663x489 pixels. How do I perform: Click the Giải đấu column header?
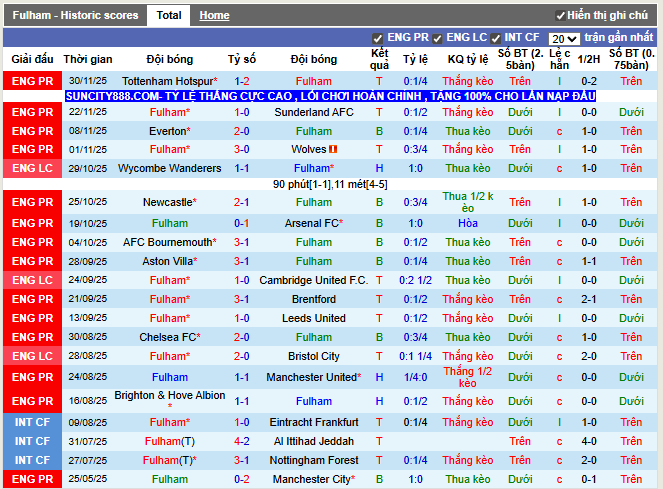click(x=33, y=59)
